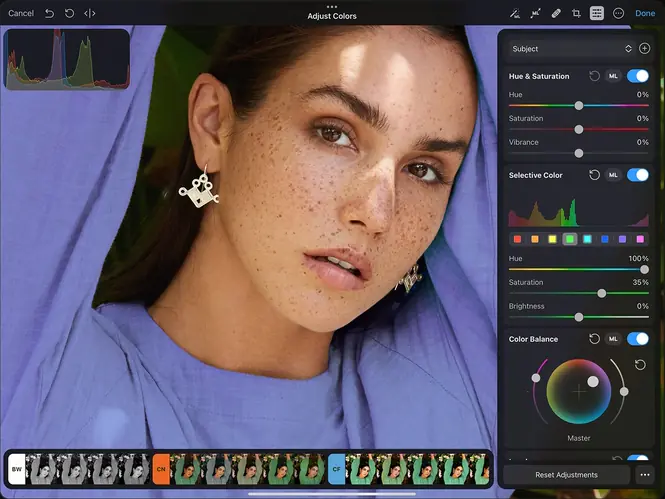Image resolution: width=665 pixels, height=499 pixels.
Task: Click the Vibrance slider handle
Action: (x=579, y=153)
